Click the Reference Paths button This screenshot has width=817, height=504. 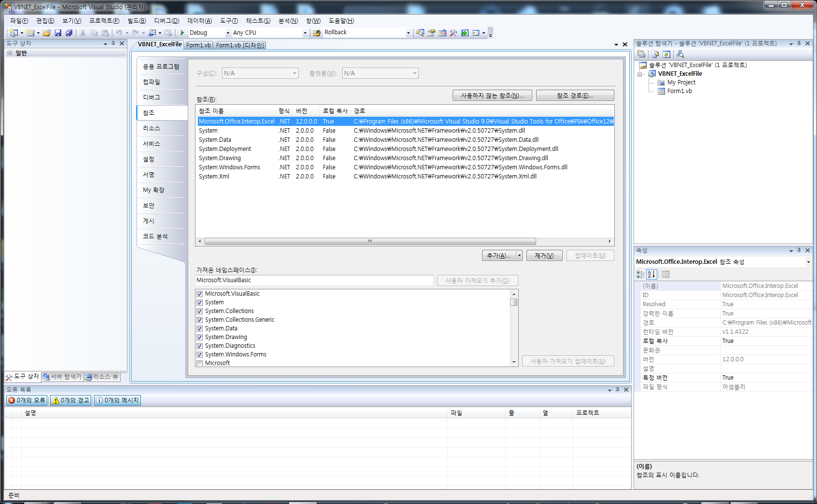[x=575, y=95]
